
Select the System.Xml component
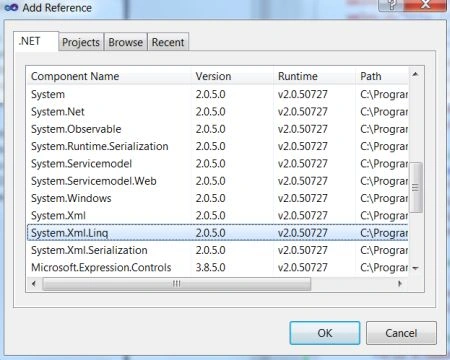217,216
